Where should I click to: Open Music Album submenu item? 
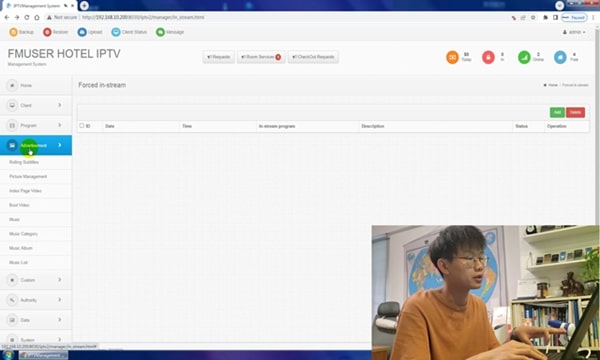[x=21, y=248]
